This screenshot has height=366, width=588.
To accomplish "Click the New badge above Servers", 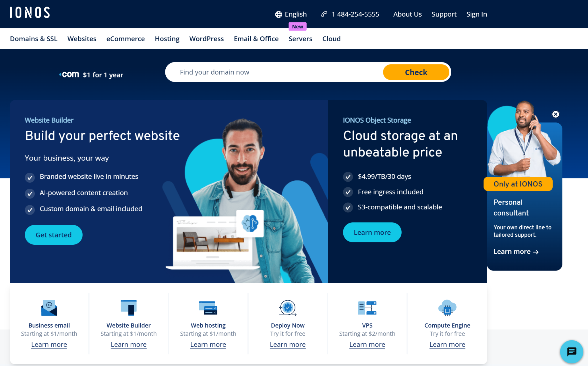I will click(297, 26).
